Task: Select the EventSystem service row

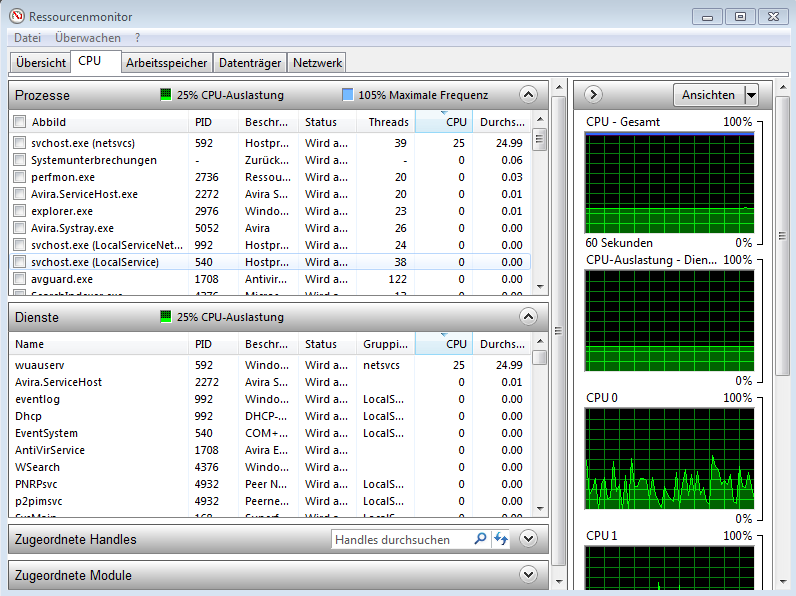Action: pos(270,433)
